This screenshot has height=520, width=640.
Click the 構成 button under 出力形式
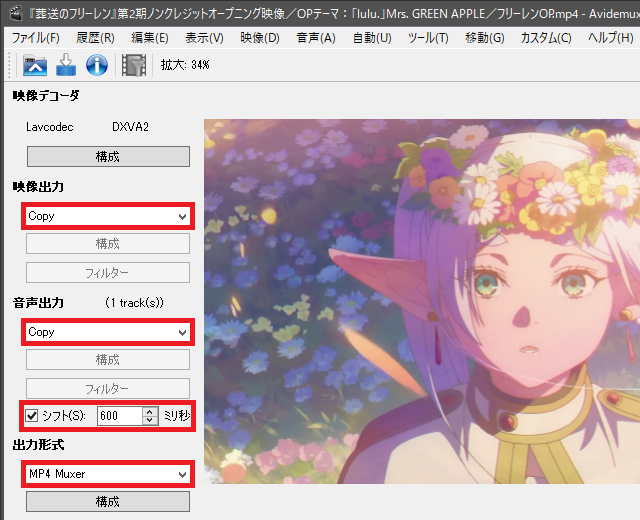[108, 501]
